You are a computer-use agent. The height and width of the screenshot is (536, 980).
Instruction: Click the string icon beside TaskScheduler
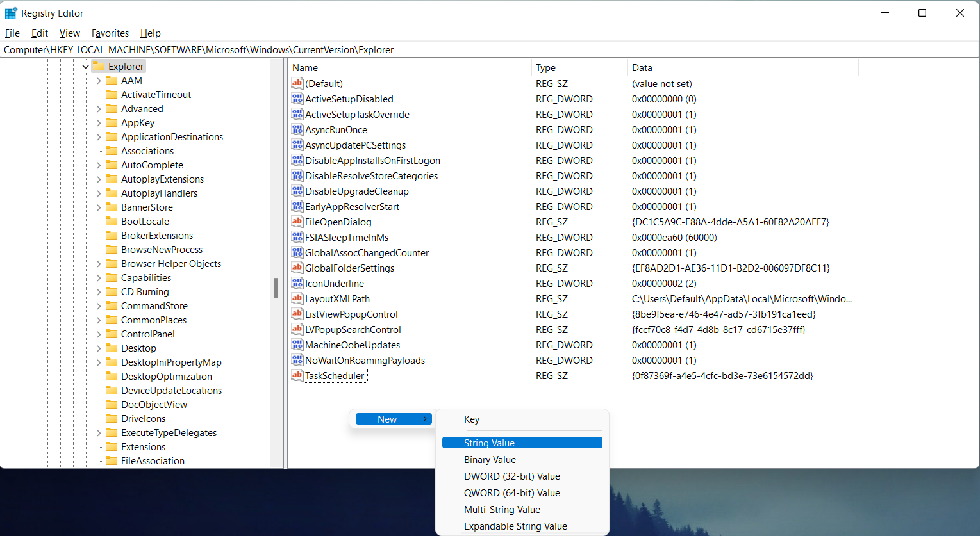tap(297, 375)
